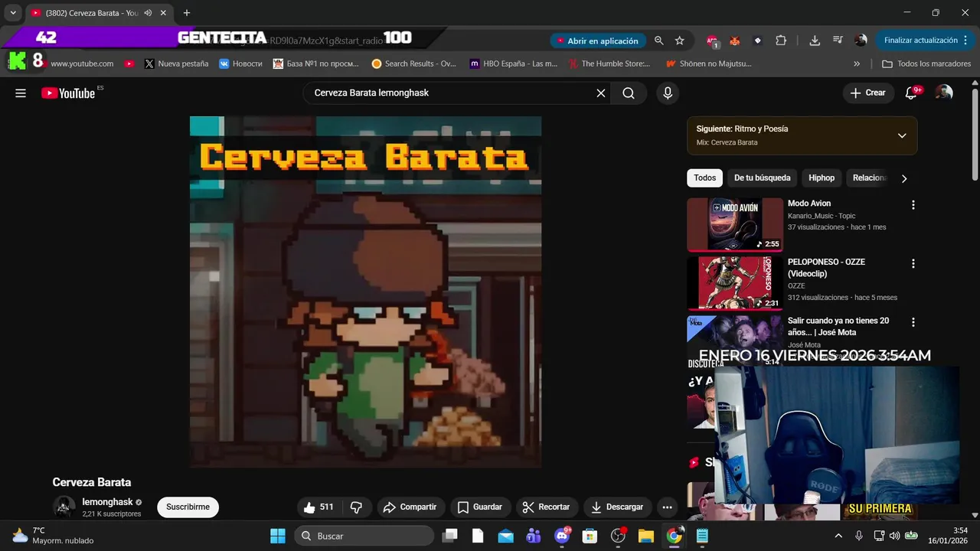Go to the YouTube home logo

[68, 93]
